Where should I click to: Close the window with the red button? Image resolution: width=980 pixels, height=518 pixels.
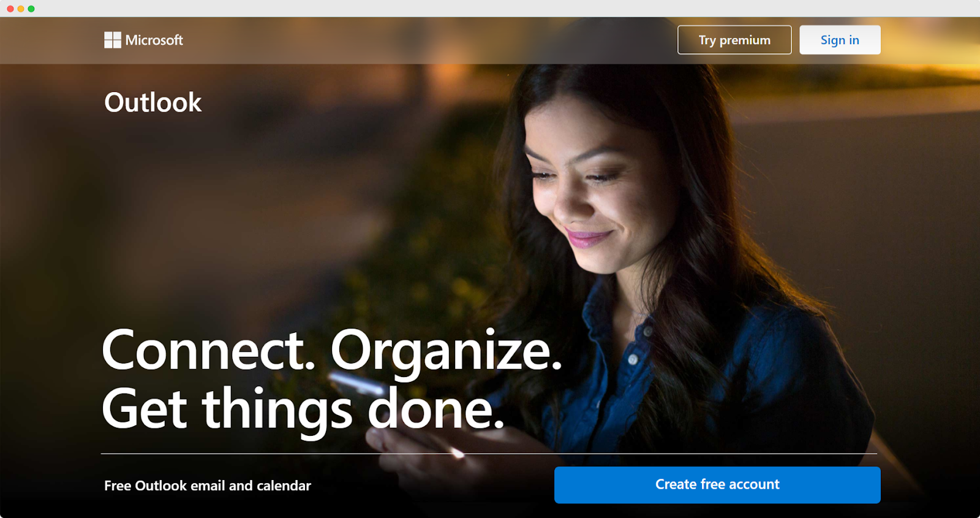tap(10, 9)
